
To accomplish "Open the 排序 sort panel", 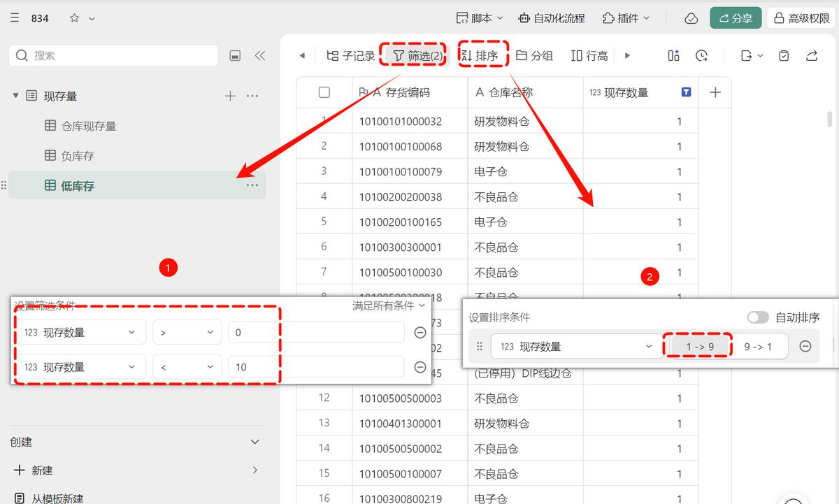I will click(480, 55).
